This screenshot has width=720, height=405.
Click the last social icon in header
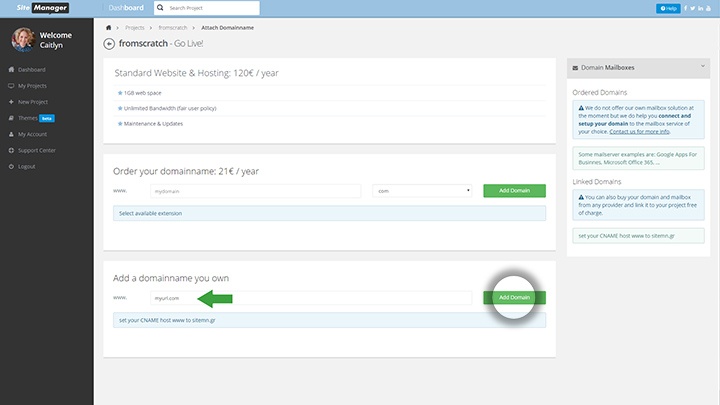coord(708,8)
